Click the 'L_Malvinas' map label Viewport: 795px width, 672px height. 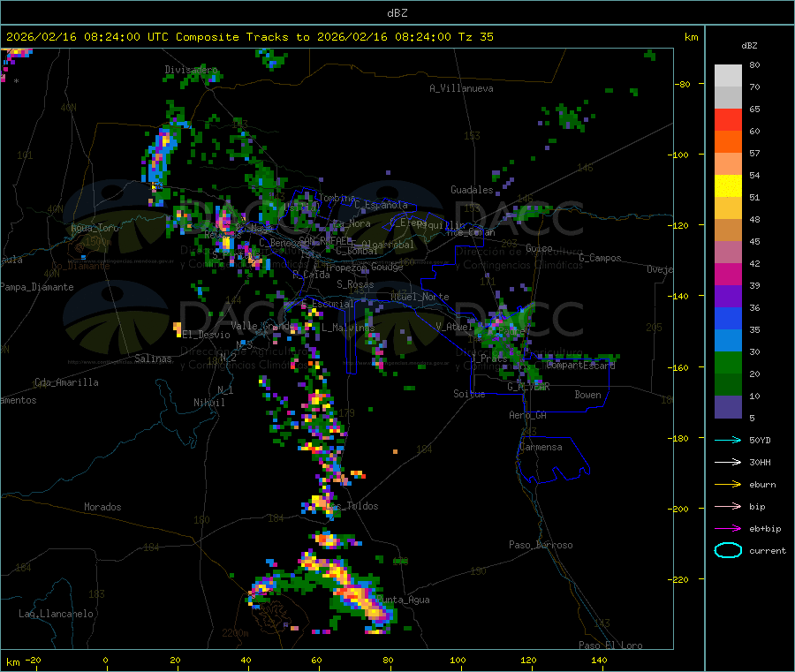[348, 328]
